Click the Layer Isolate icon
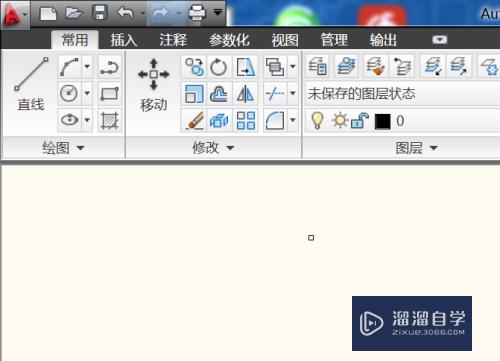The height and width of the screenshot is (361, 500). 433,66
